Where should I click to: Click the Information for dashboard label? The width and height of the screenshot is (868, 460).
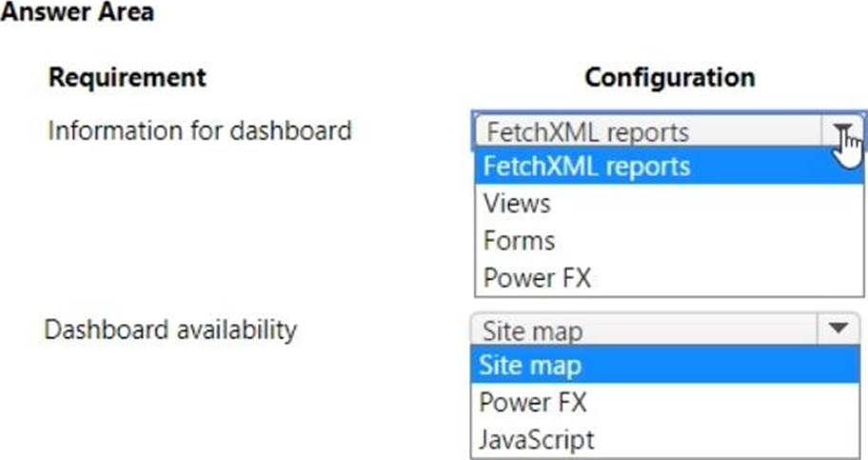[x=200, y=130]
